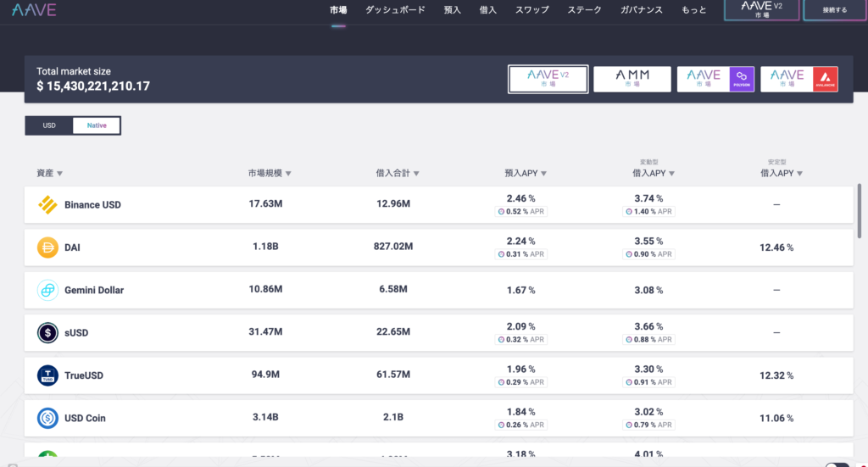
Task: Open the ガバナンス nav tab
Action: click(641, 10)
